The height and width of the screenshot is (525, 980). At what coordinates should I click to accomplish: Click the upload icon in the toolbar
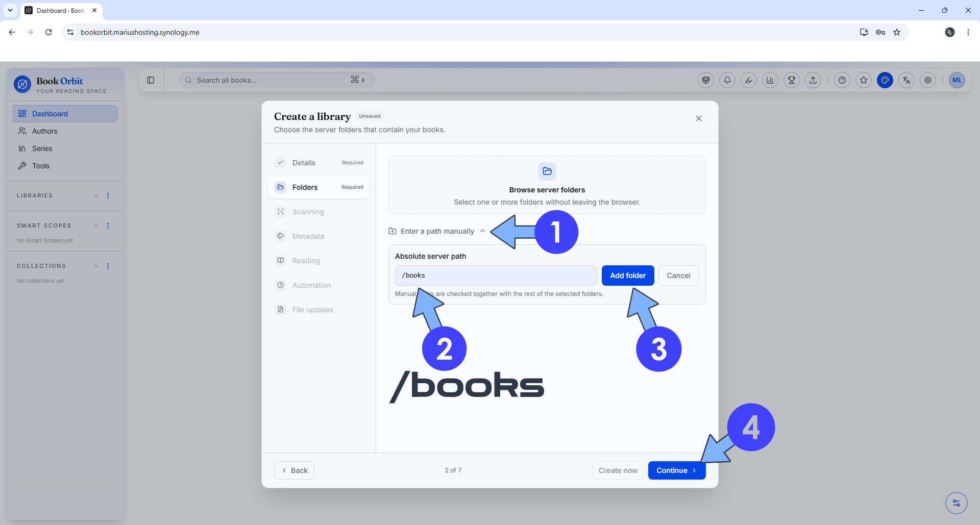tap(813, 80)
